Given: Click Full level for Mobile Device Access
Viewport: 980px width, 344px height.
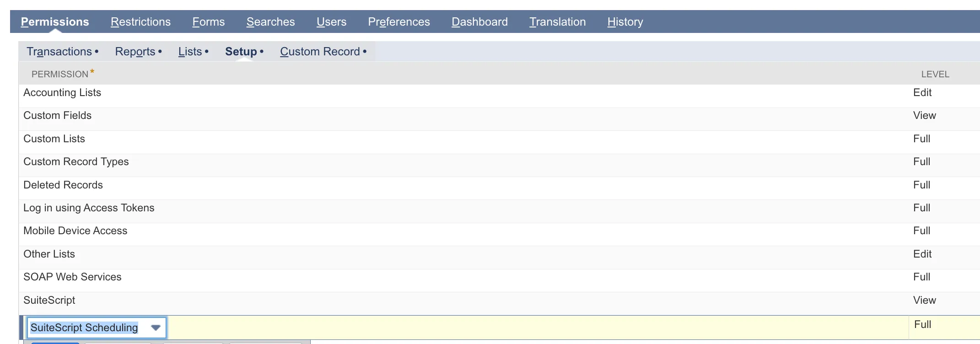Looking at the screenshot, I should (922, 231).
